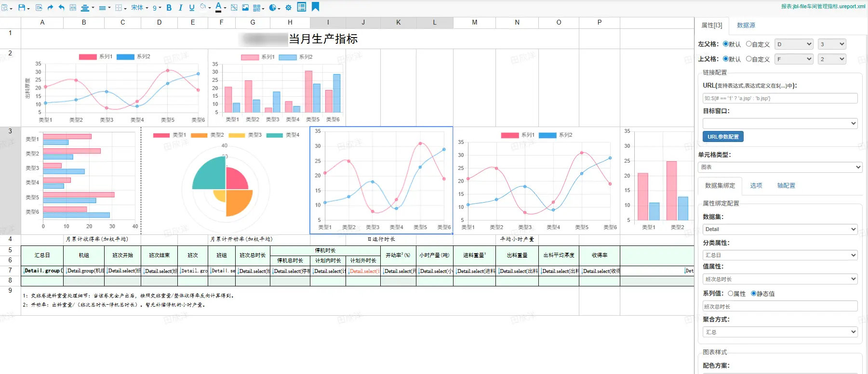Click the Bold formatting icon
This screenshot has height=374, width=868.
tap(169, 8)
